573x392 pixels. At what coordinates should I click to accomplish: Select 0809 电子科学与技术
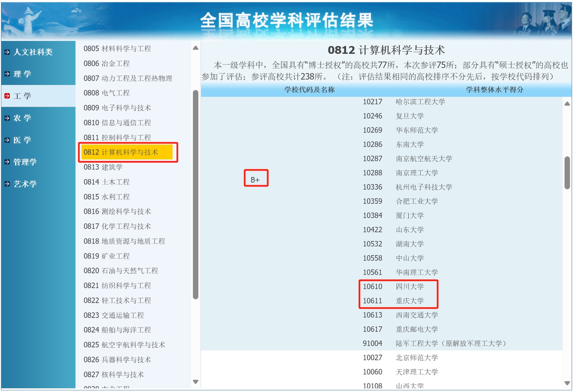click(117, 108)
